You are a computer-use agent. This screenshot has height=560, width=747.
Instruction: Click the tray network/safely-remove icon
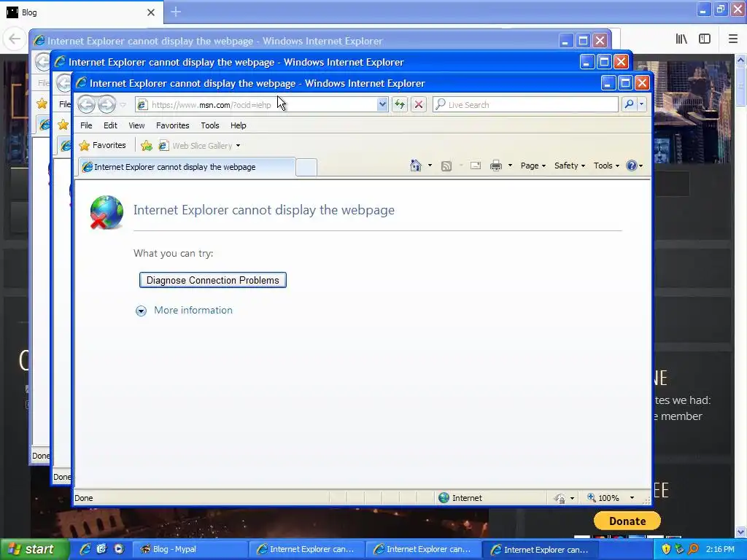click(679, 549)
